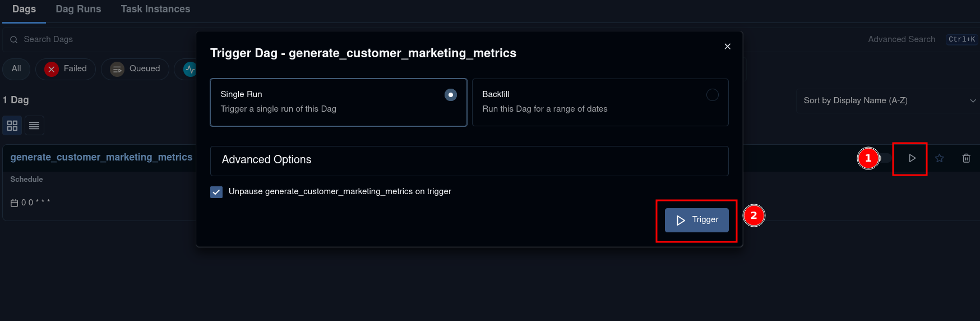Go to the Dags tab
The width and height of the screenshot is (980, 321).
pos(24,10)
